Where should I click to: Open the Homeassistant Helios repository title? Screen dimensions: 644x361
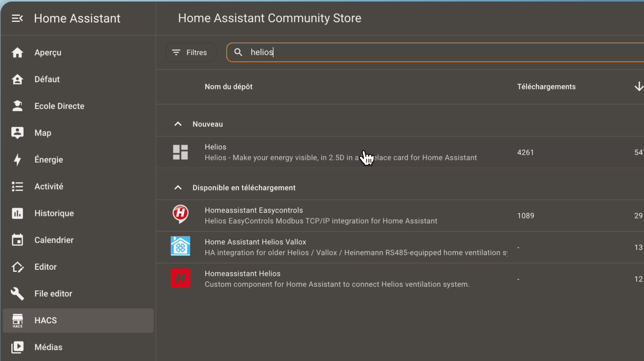(242, 274)
